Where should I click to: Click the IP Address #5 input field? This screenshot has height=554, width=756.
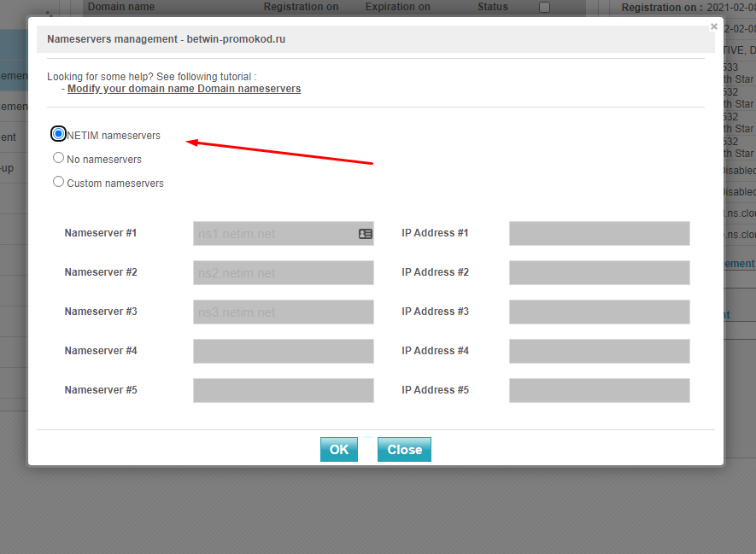(599, 391)
